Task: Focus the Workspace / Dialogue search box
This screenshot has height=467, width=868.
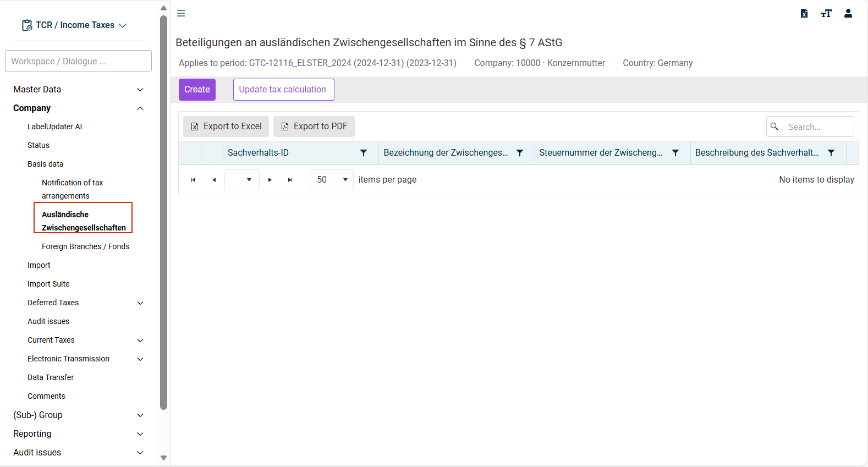Action: coord(78,61)
